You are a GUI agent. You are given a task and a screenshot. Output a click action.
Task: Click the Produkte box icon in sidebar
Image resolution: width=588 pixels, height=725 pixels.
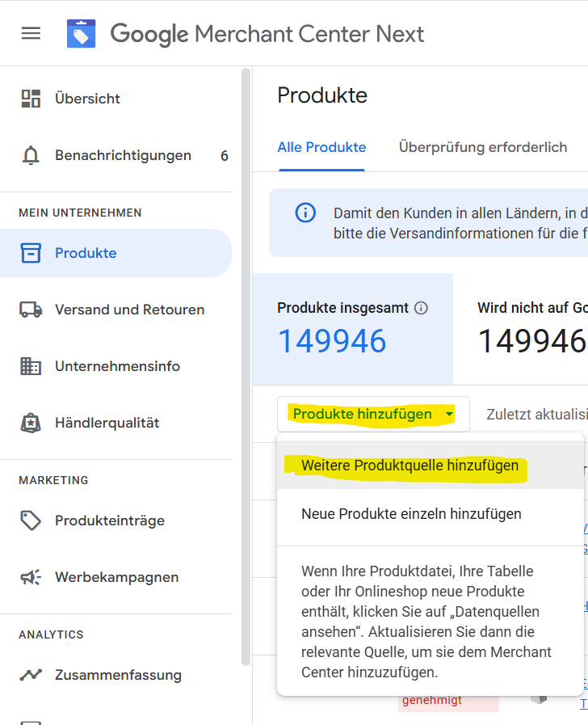point(31,253)
